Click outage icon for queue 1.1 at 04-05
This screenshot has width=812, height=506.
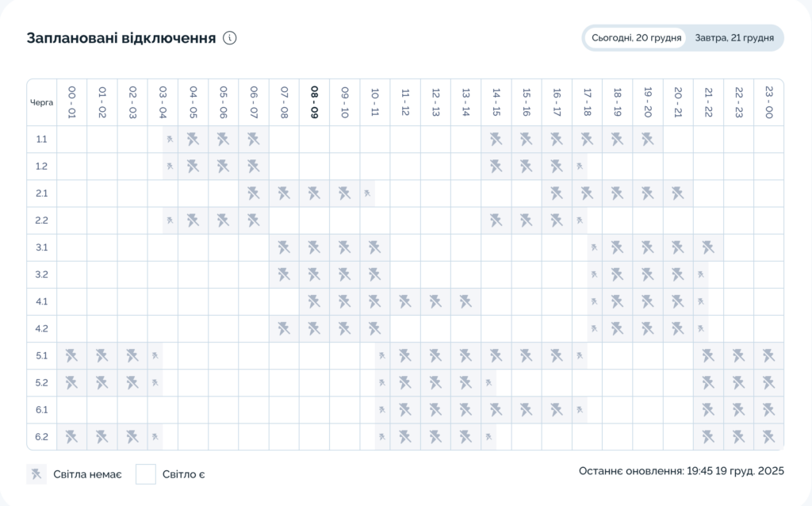193,140
